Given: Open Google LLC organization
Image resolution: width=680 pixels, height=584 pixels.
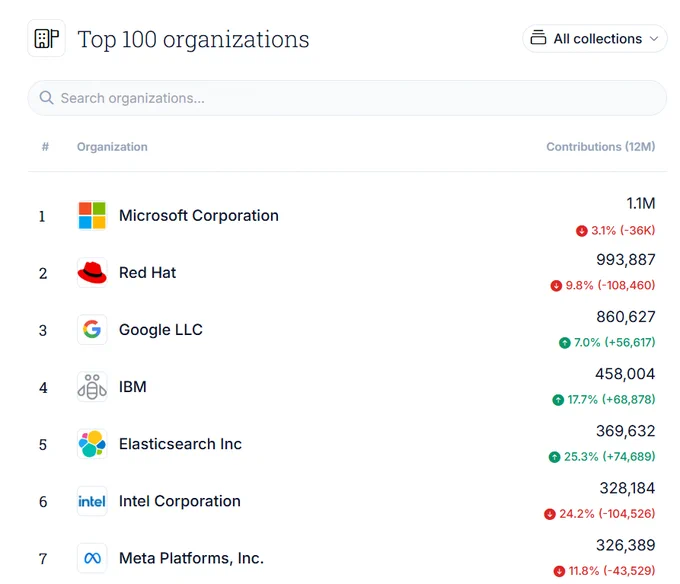Looking at the screenshot, I should pos(161,330).
